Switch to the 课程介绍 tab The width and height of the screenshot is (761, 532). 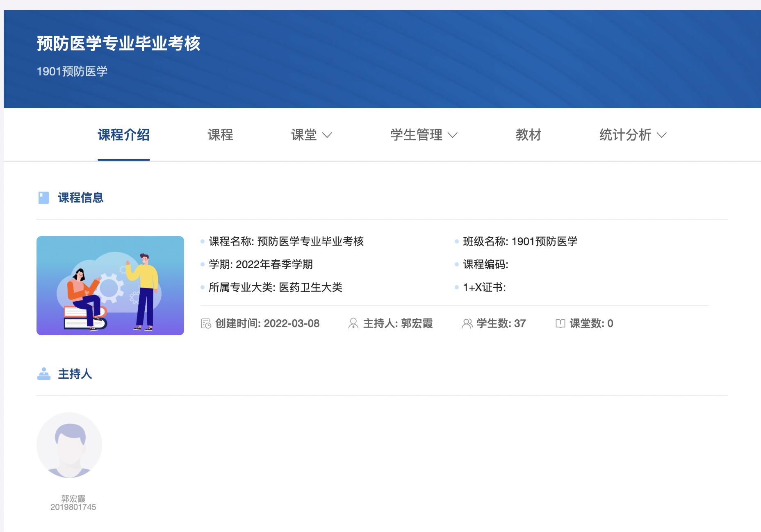coord(123,135)
